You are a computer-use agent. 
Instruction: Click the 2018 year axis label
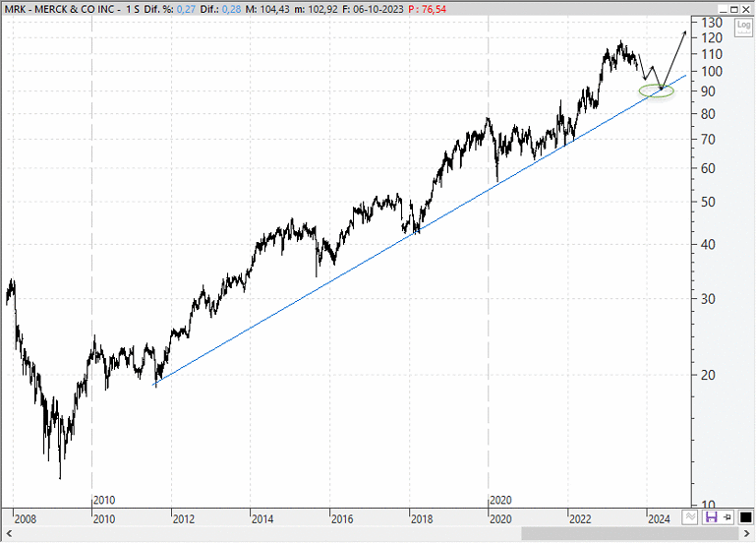pos(422,519)
